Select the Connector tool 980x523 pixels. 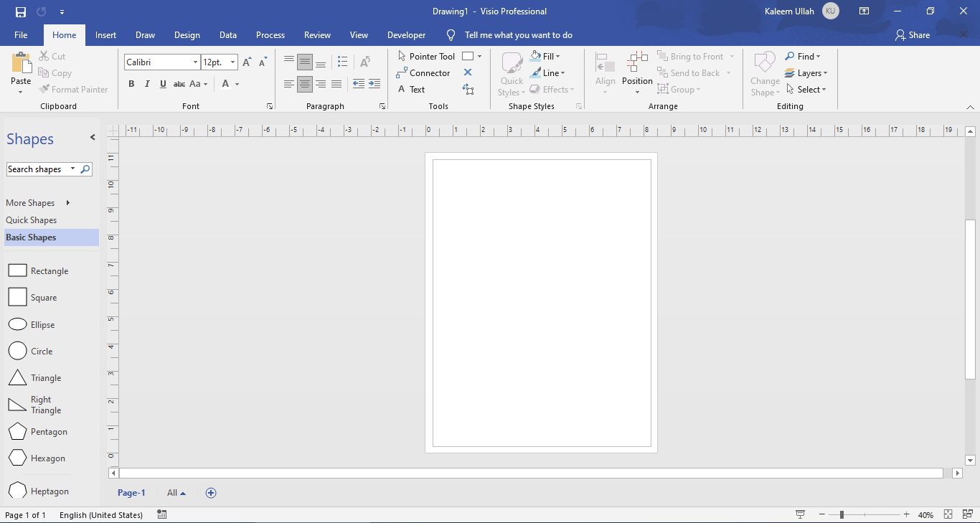click(x=423, y=72)
